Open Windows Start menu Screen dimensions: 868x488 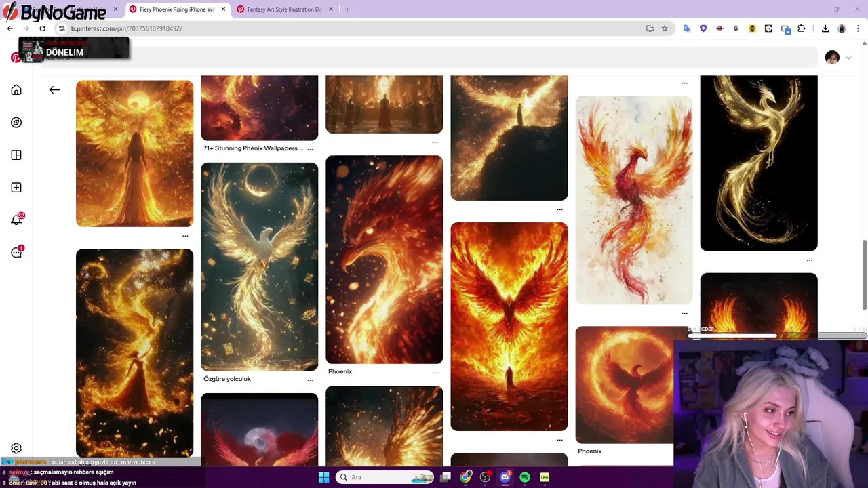pos(323,477)
